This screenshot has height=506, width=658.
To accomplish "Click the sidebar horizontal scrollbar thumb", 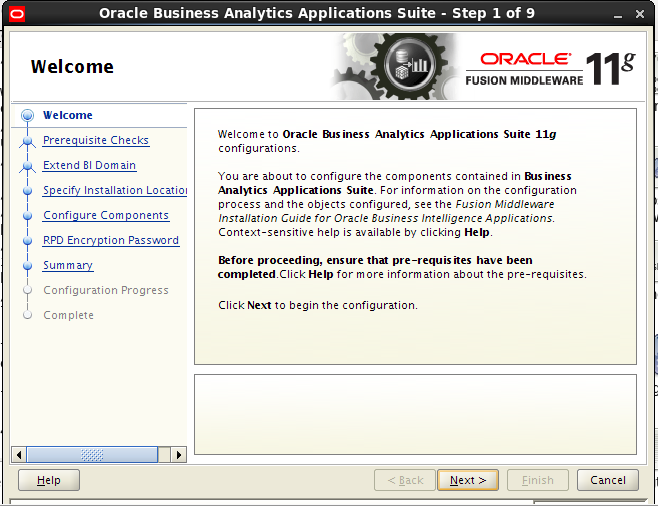I will [x=92, y=455].
